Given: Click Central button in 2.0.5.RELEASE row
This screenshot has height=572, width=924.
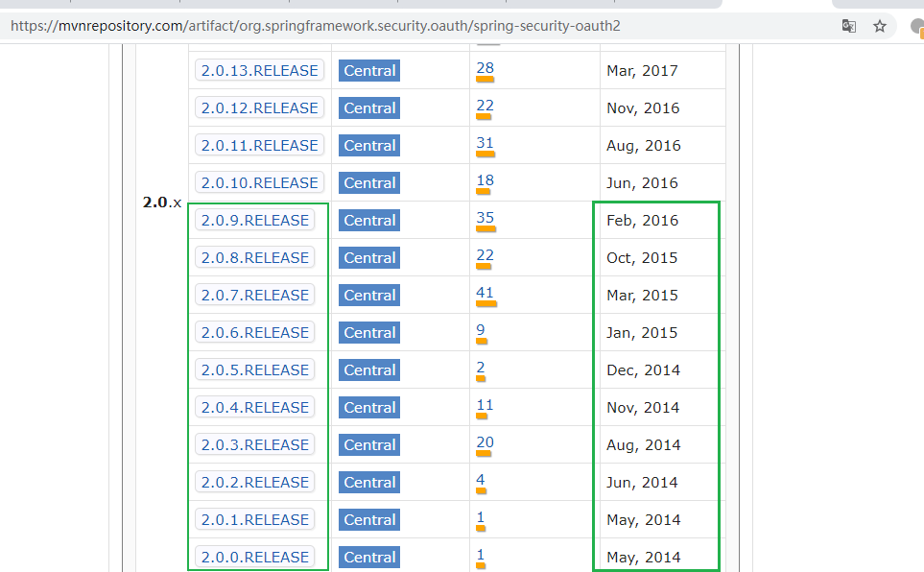Looking at the screenshot, I should coord(369,370).
